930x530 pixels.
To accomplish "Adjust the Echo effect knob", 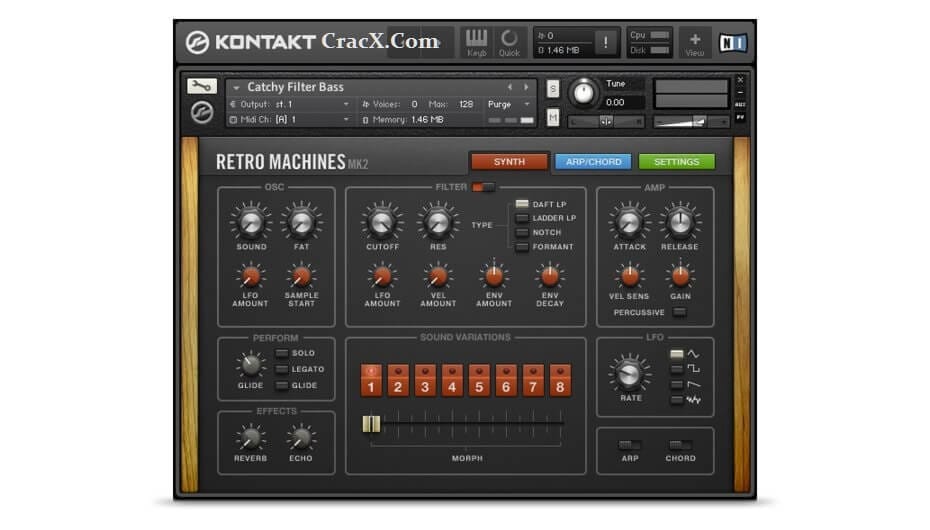I will coord(301,438).
